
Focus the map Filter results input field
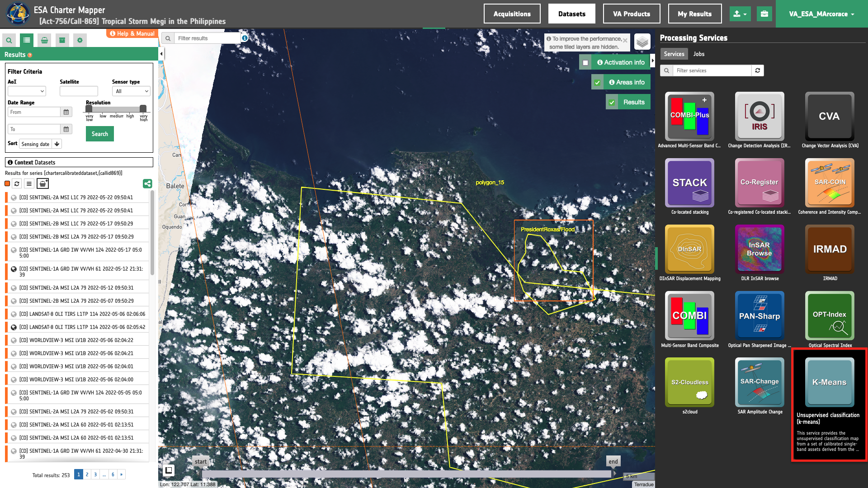[208, 38]
